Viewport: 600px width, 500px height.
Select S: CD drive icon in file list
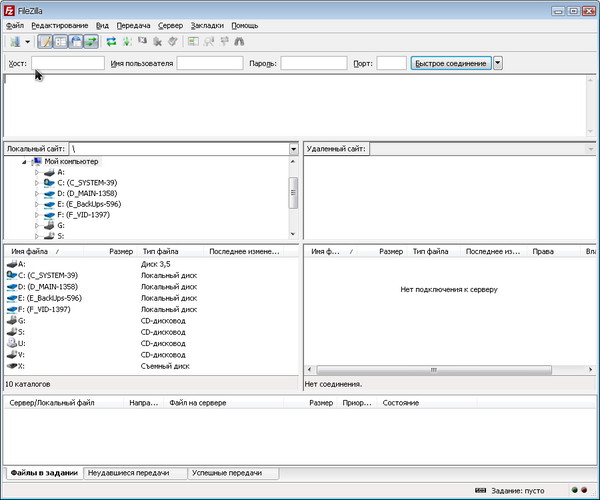click(x=12, y=332)
